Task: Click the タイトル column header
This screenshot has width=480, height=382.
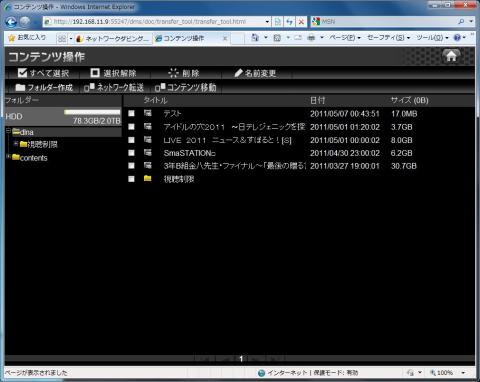Action: click(x=155, y=100)
